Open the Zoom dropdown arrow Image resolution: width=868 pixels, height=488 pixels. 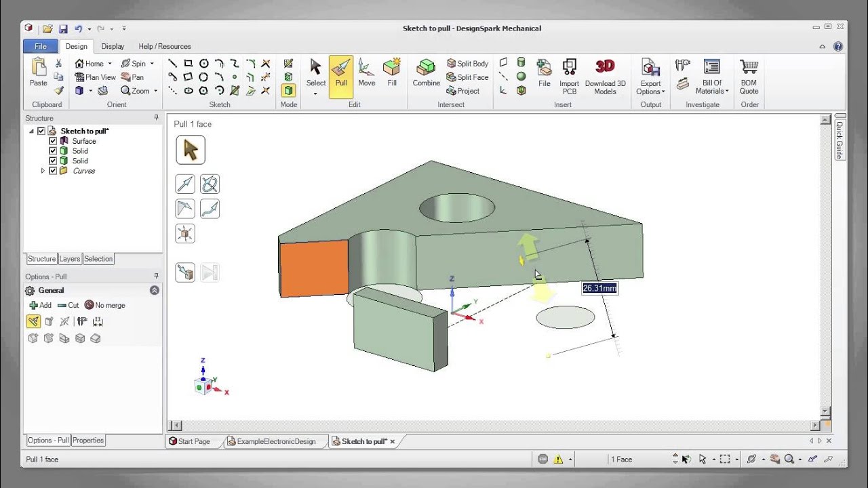click(x=155, y=91)
